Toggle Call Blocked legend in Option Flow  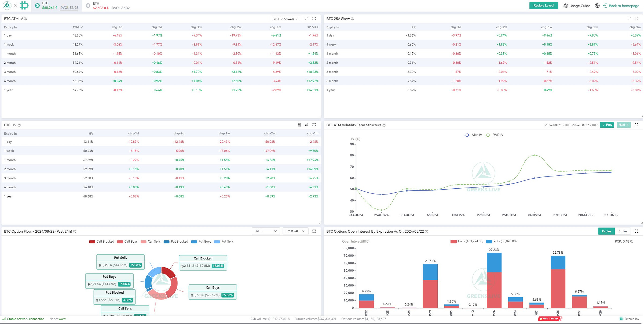pyautogui.click(x=102, y=242)
